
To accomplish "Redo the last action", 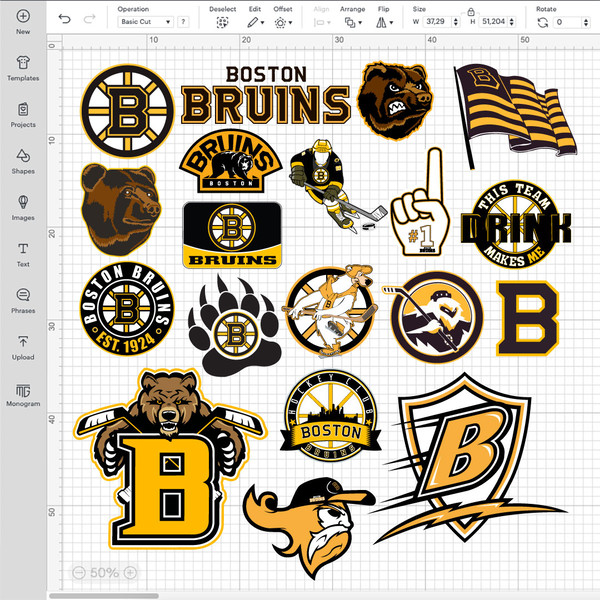I will (x=89, y=19).
